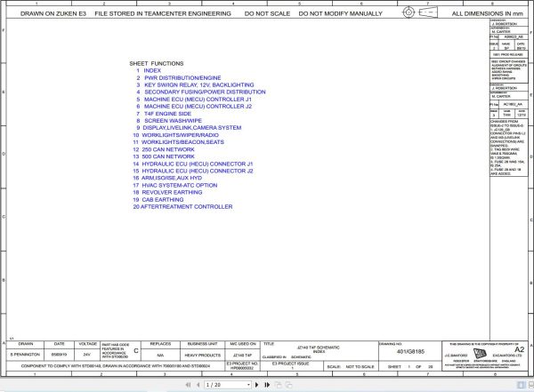Click FILE STORED IN TEAMCENTER ENGINEERING text

click(163, 13)
